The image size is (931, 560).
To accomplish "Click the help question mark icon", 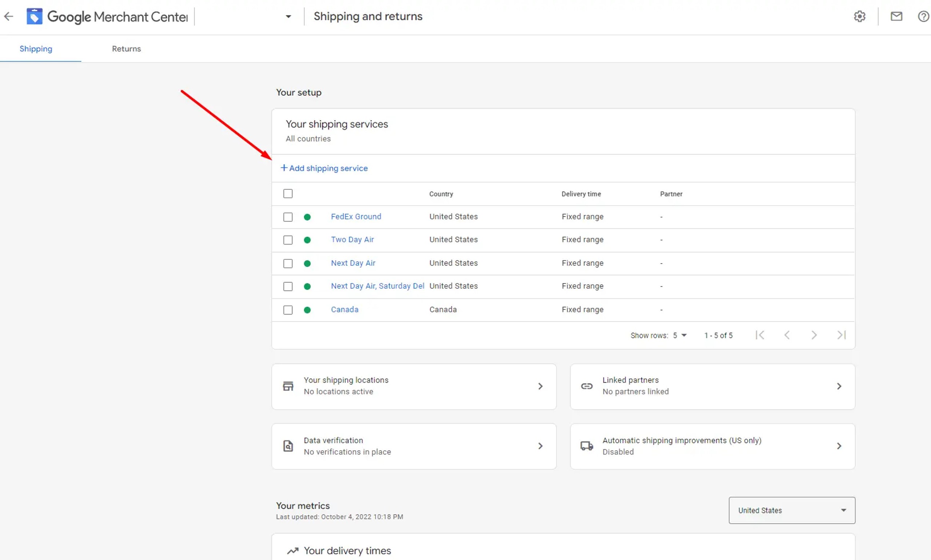I will click(923, 16).
